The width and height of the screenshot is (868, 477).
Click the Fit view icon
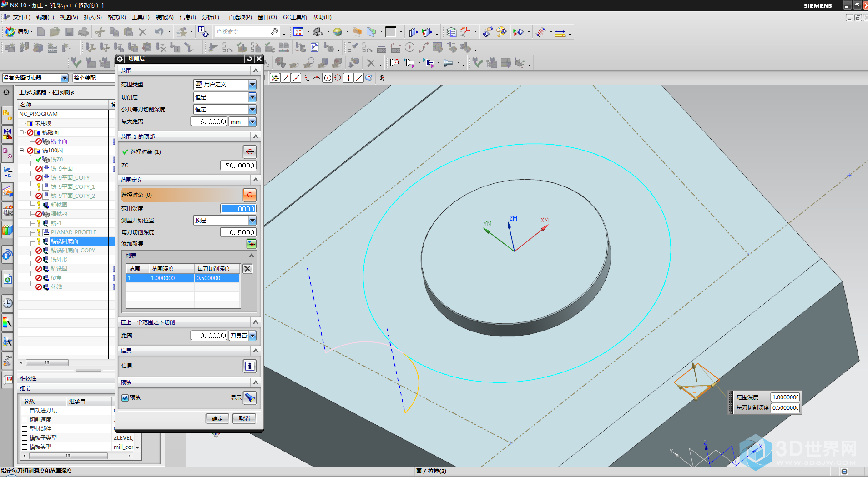pos(298,32)
